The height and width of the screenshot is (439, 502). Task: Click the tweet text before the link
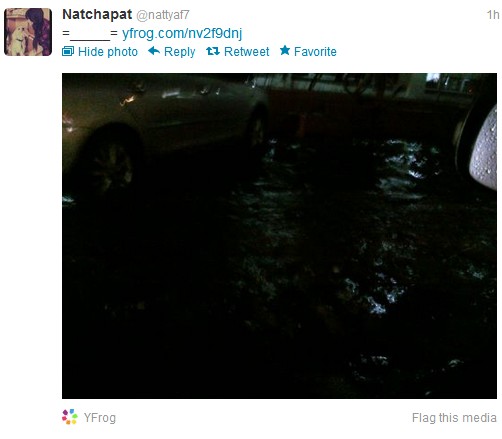coord(90,33)
